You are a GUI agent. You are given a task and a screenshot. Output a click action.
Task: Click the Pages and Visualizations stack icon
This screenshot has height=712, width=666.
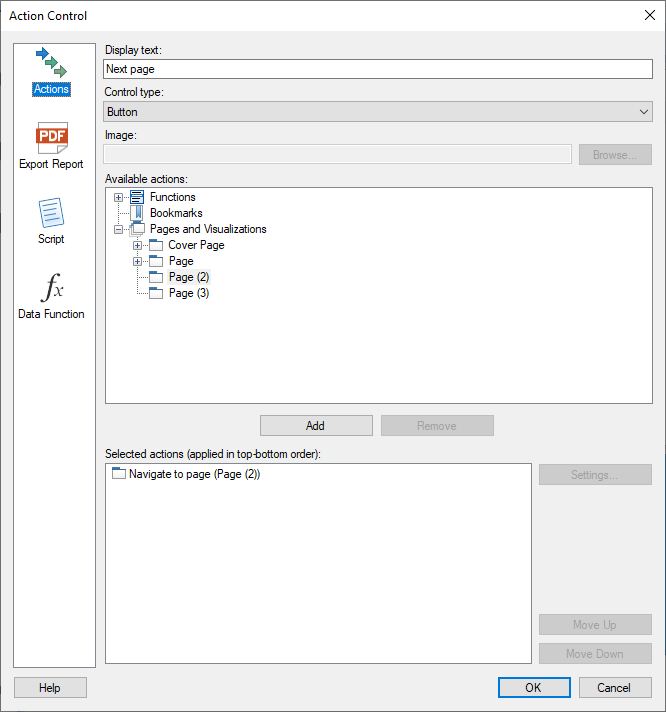(138, 229)
